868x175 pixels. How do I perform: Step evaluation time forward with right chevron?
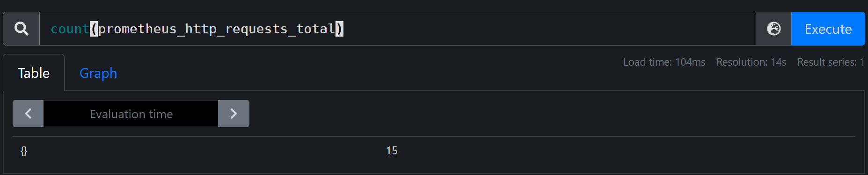pyautogui.click(x=233, y=114)
